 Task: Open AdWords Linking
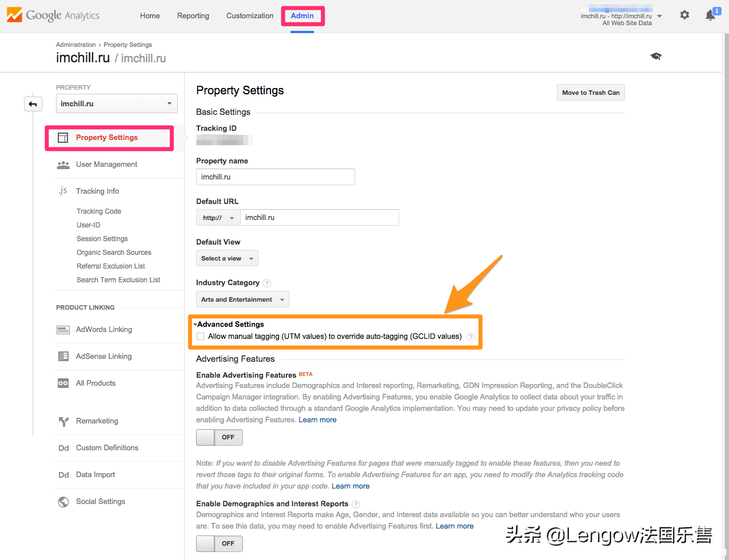tap(104, 330)
